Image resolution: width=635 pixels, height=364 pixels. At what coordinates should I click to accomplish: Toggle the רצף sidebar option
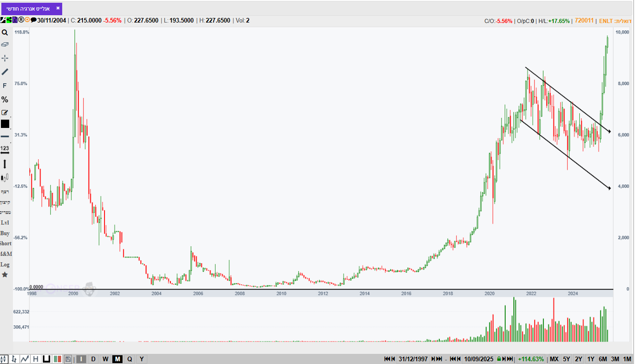pyautogui.click(x=5, y=191)
